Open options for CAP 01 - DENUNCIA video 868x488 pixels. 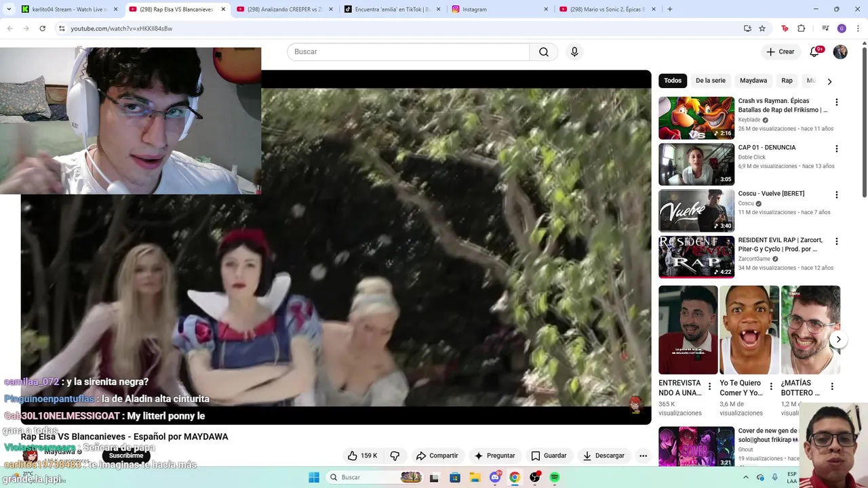(x=836, y=148)
